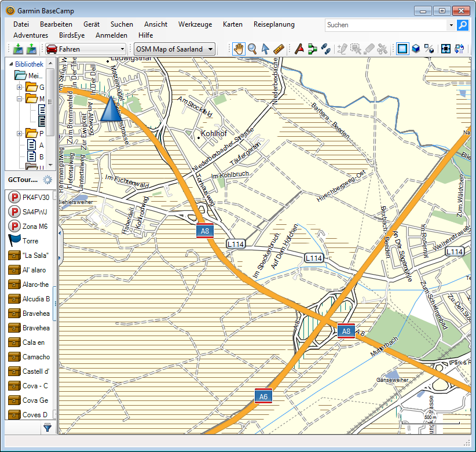Click the Divide scissors tool icon
This screenshot has height=452, width=476.
click(382, 49)
